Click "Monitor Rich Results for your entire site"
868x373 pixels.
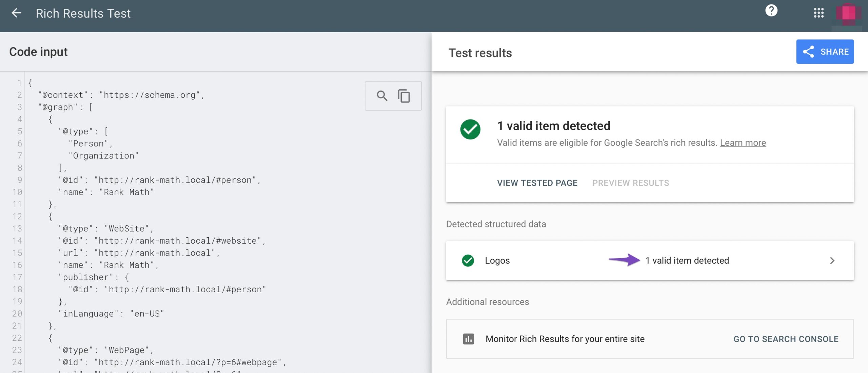565,339
